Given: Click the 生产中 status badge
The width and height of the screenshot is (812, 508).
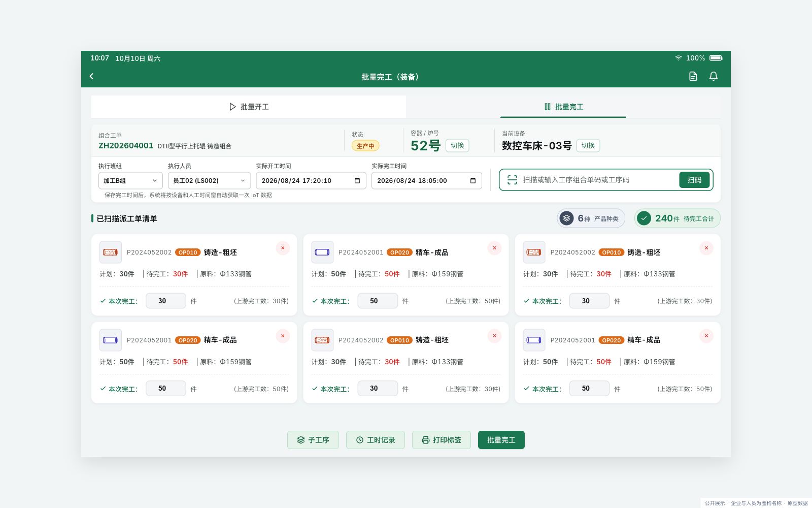Looking at the screenshot, I should [365, 146].
